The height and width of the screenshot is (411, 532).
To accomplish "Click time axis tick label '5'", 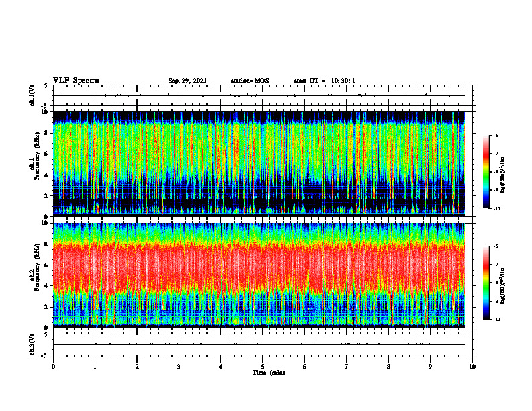I will (x=263, y=367).
